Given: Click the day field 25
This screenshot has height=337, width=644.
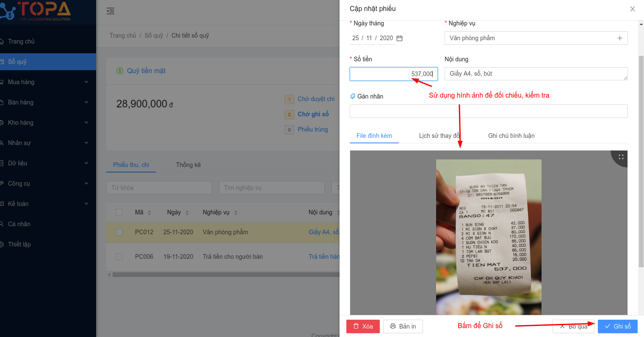Looking at the screenshot, I should point(356,38).
